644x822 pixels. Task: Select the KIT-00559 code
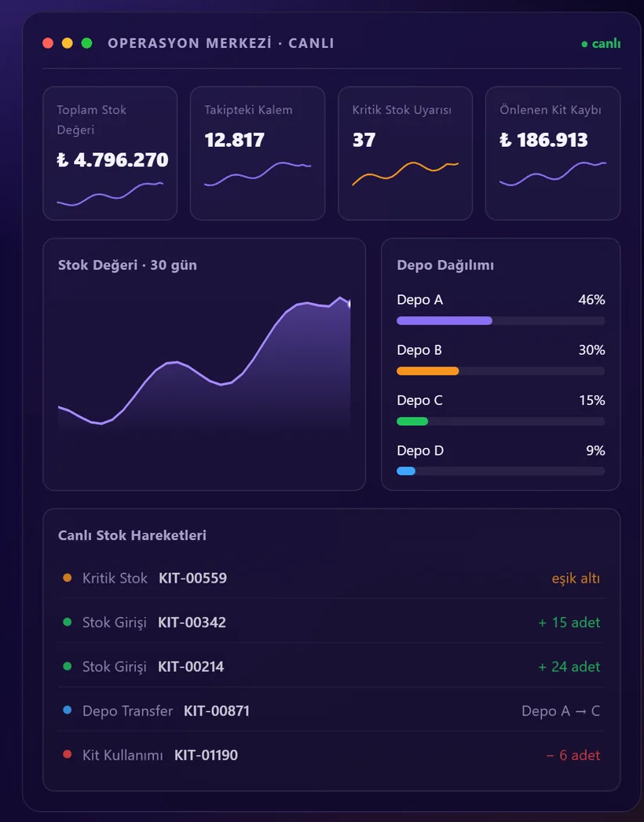tap(193, 579)
